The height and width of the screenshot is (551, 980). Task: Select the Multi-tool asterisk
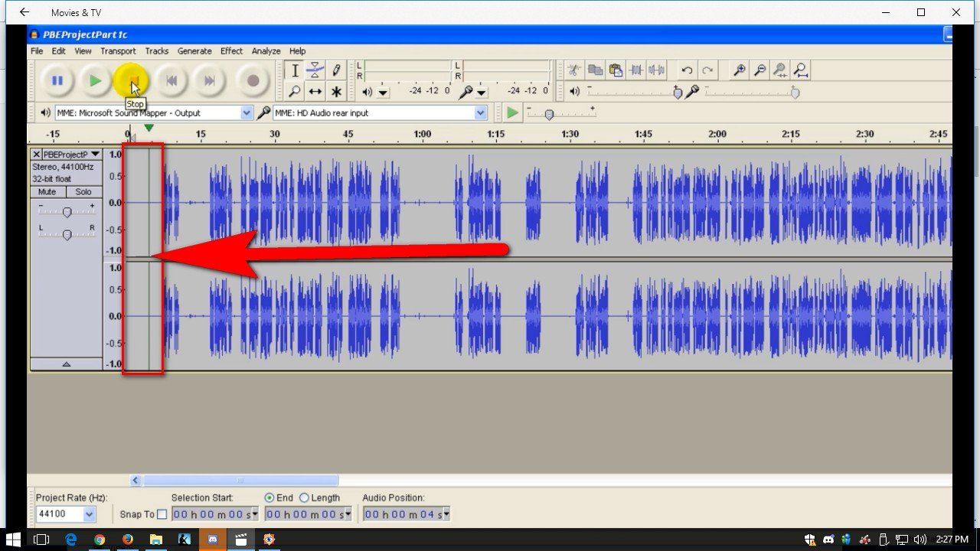[336, 91]
